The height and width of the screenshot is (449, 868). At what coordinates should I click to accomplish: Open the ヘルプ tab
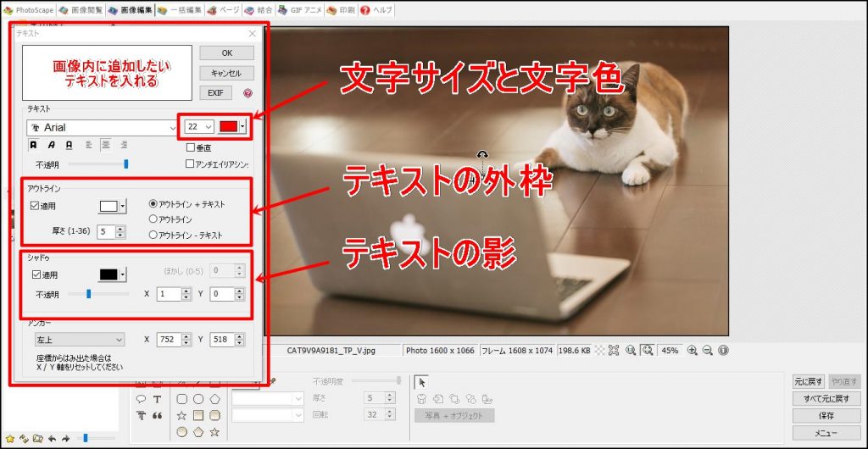click(x=376, y=10)
